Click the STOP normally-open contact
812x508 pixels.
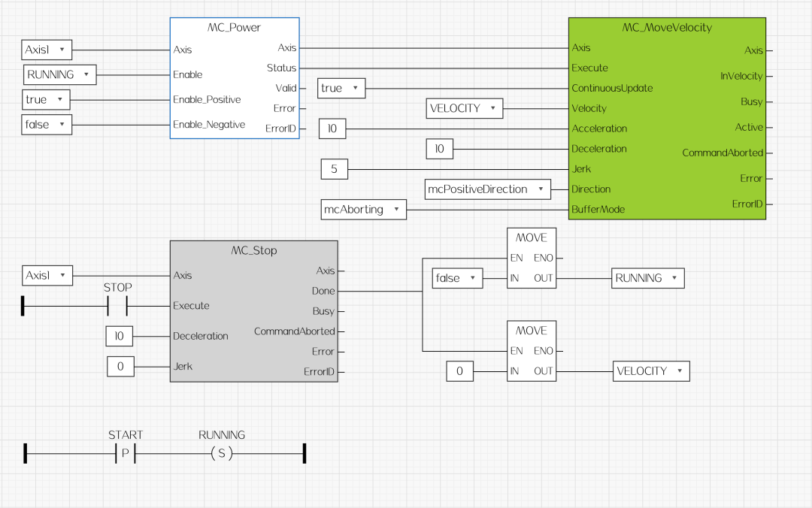coord(117,306)
